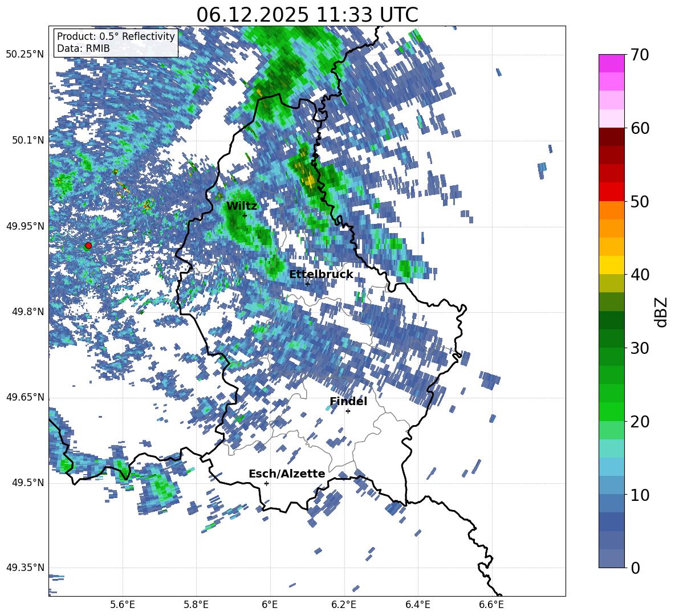Click the colorbar tick label 30
The image size is (675, 616).
click(x=640, y=348)
